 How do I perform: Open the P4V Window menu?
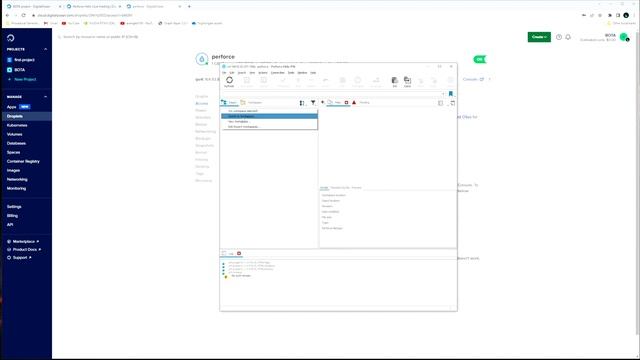[x=302, y=73]
